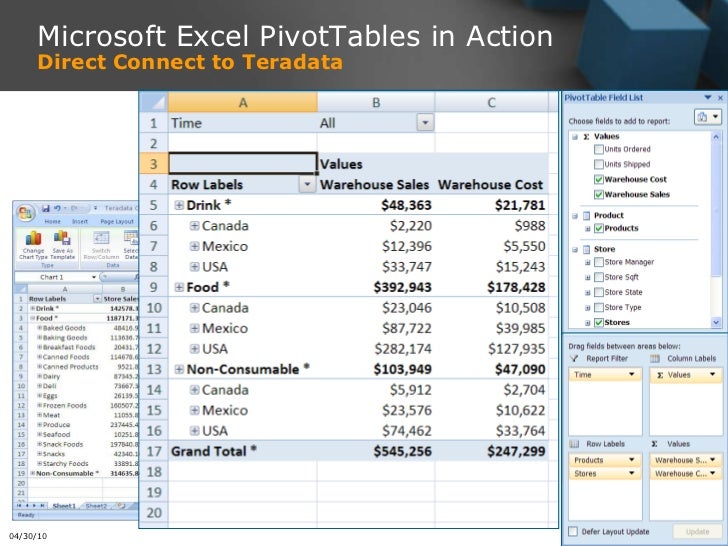The image size is (728, 546).
Task: Check the Store State field
Action: [599, 292]
